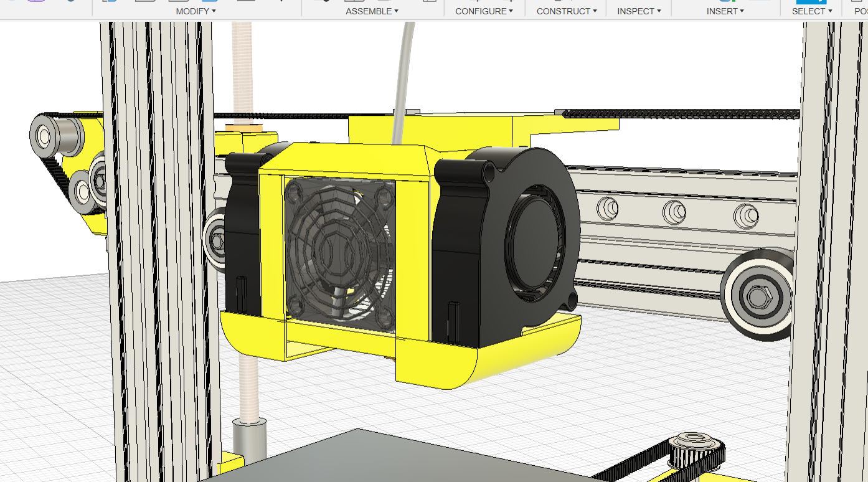Screen dimensions: 868x482
Task: Open the CONFIGURE dropdown
Action: click(484, 11)
